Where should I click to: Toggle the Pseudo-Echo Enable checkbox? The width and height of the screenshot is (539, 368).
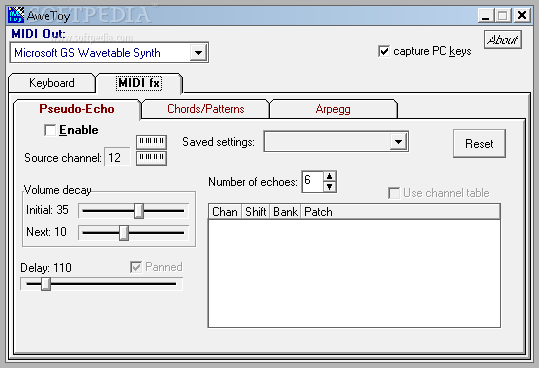pyautogui.click(x=50, y=130)
